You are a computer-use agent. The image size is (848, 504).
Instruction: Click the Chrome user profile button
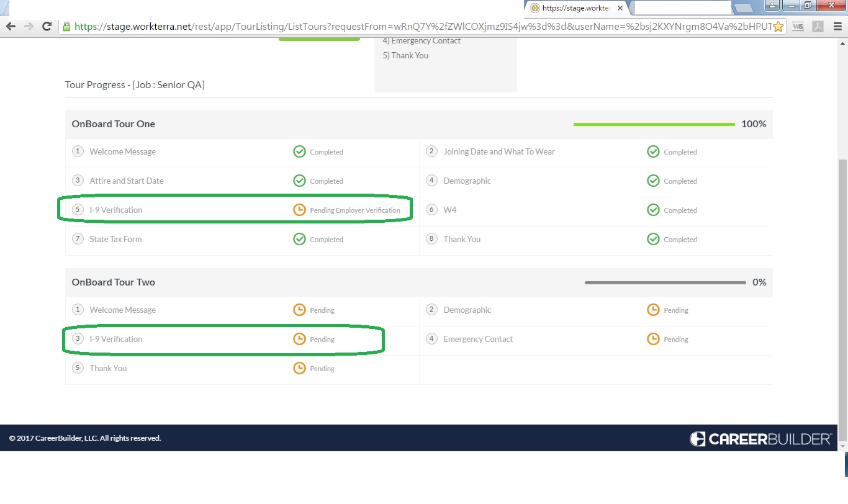[x=772, y=6]
